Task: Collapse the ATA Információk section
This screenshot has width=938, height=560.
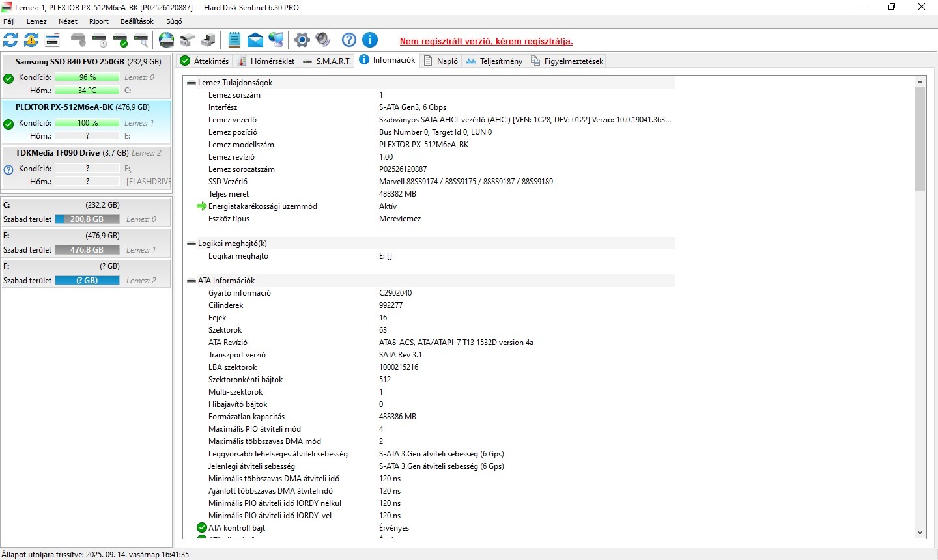Action: click(x=192, y=281)
